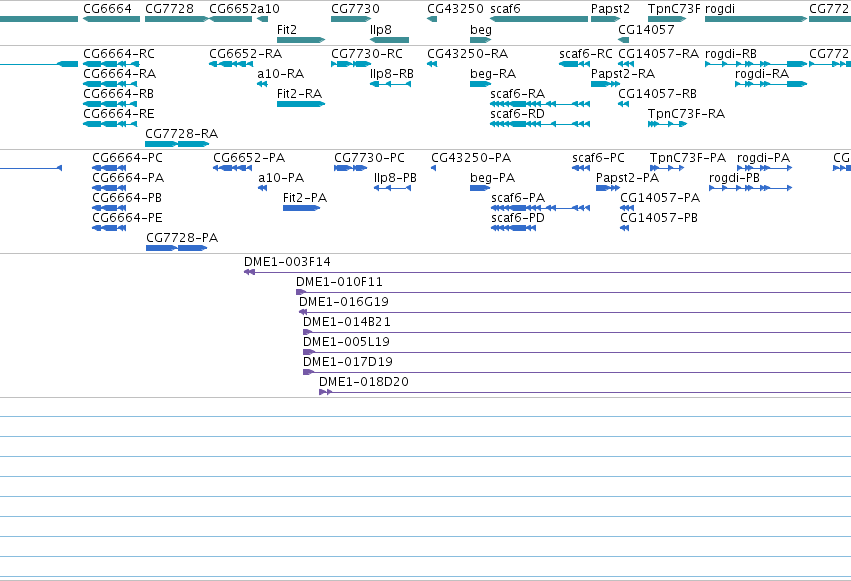Select transcript CG6664-RA
The height and width of the screenshot is (581, 851).
tap(110, 84)
